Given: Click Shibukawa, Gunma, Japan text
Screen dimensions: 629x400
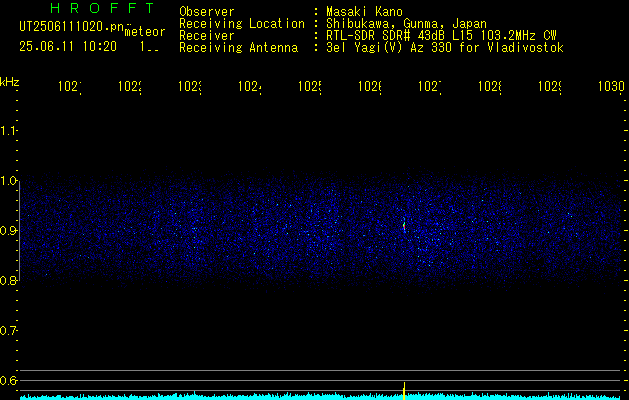Looking at the screenshot, I should (406, 24).
